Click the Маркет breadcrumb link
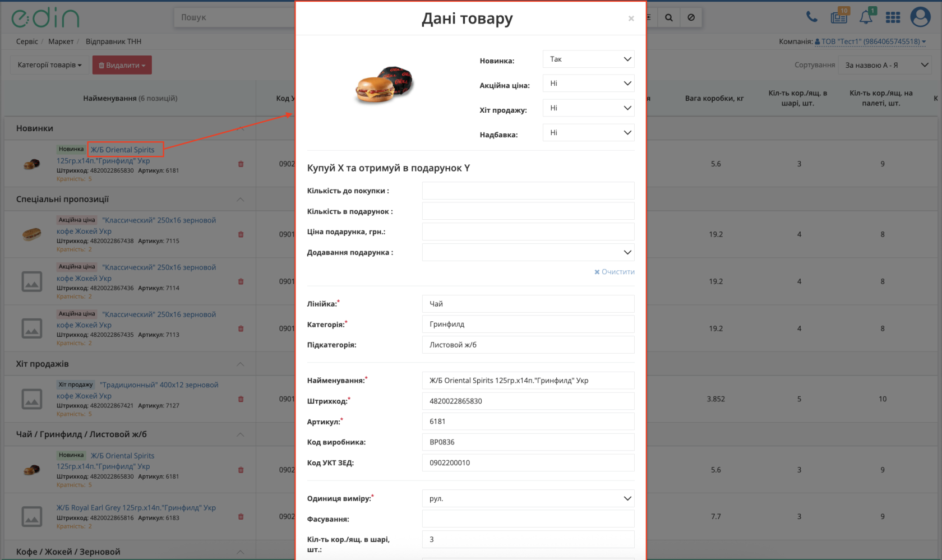 click(61, 41)
